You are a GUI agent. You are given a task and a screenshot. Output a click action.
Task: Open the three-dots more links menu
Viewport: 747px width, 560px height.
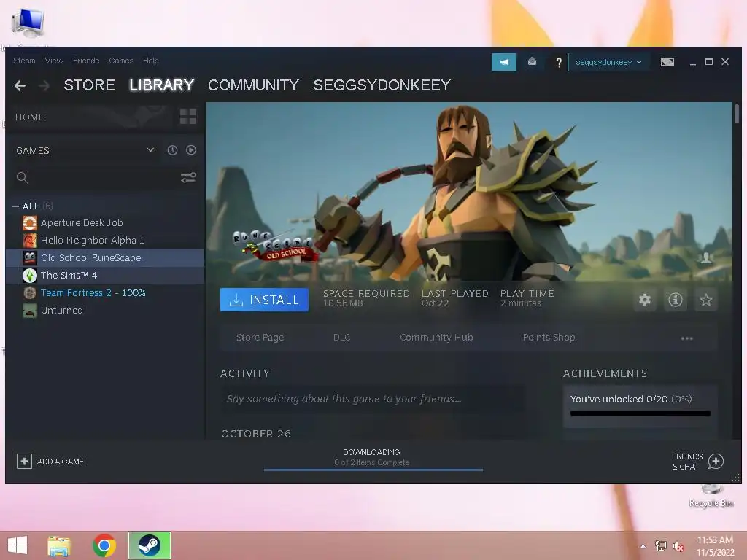687,338
